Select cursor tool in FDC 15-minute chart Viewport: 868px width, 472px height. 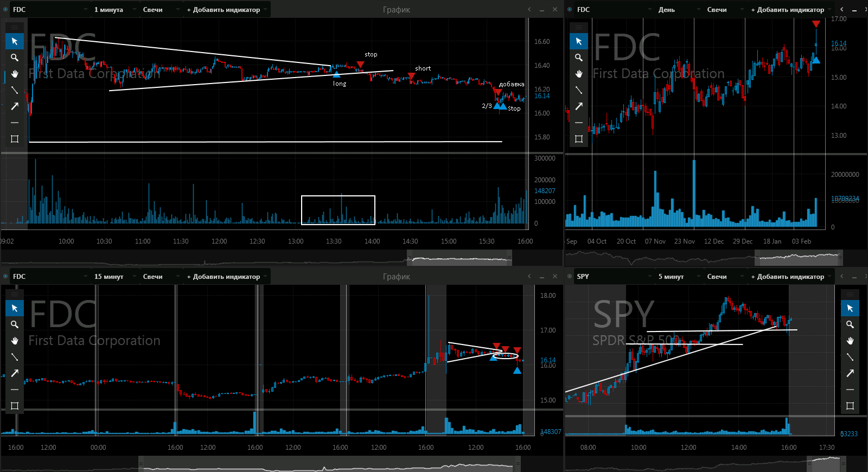[x=15, y=308]
